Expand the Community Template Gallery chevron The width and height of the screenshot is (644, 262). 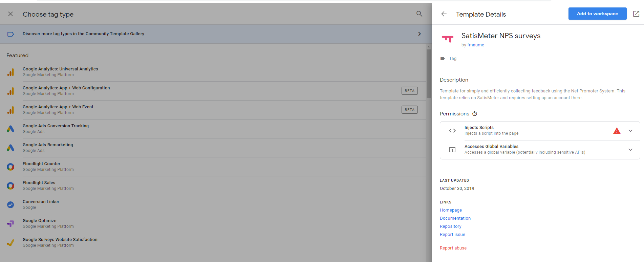[420, 34]
